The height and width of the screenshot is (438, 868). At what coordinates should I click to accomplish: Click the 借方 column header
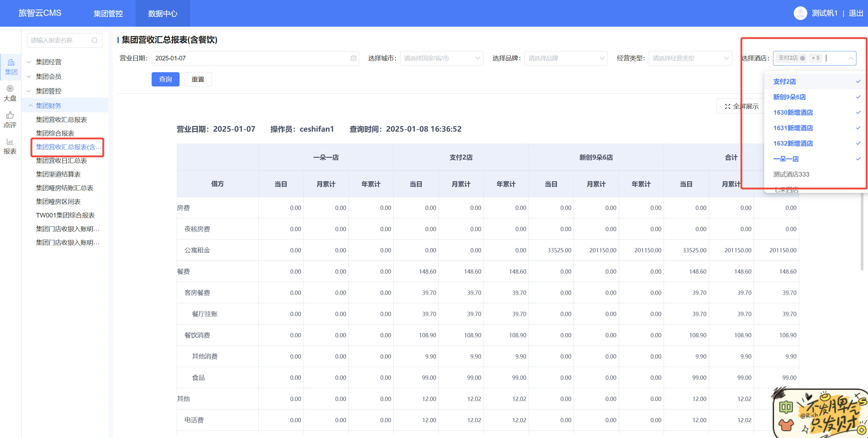217,184
